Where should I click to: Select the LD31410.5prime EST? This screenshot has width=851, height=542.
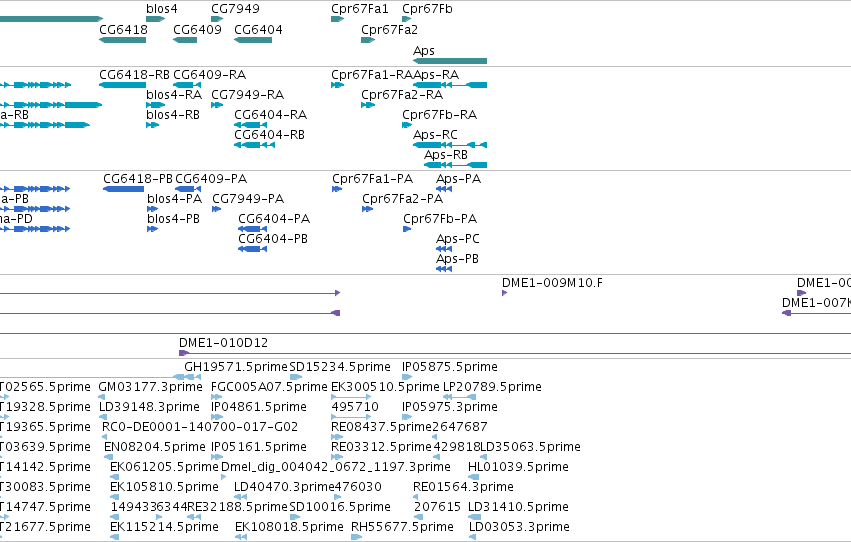coord(474,517)
